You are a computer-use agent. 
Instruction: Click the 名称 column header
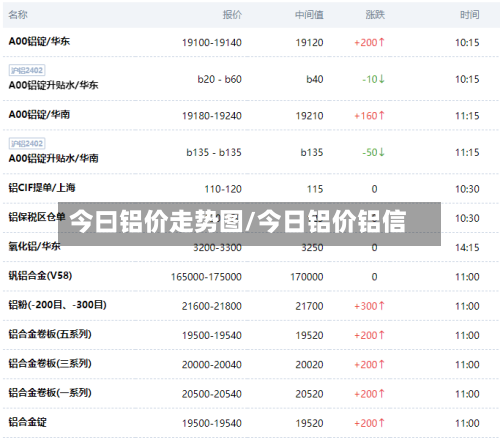point(18,15)
